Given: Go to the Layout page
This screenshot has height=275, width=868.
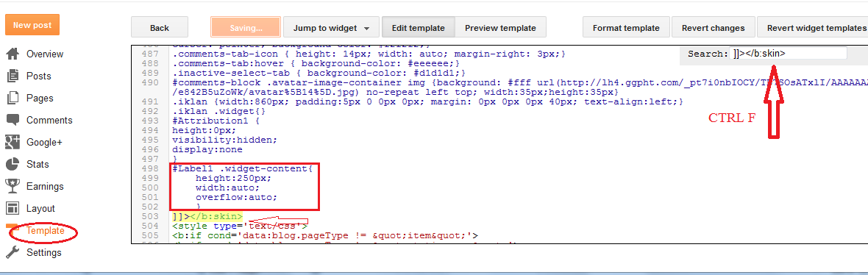Looking at the screenshot, I should [x=40, y=209].
